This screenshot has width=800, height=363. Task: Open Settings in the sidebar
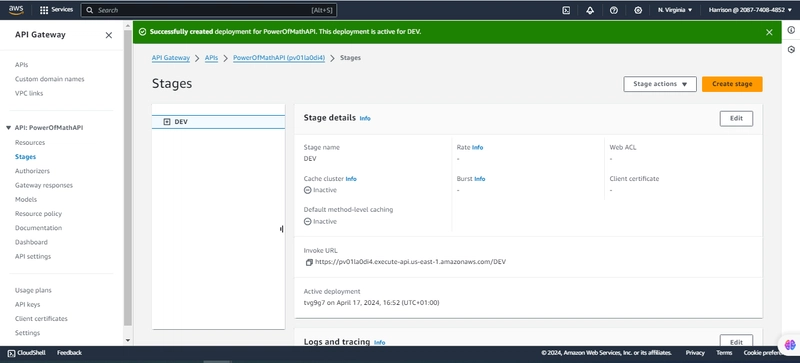[x=28, y=333]
